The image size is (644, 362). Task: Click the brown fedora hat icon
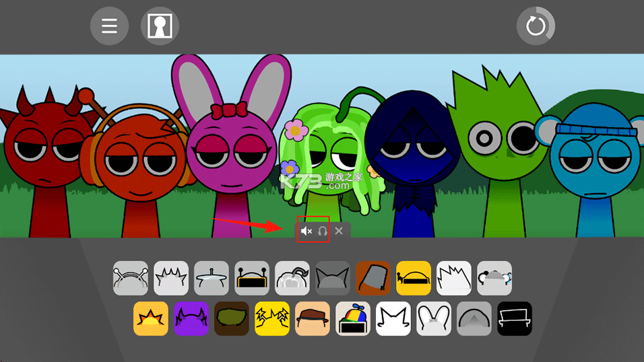[x=313, y=319]
